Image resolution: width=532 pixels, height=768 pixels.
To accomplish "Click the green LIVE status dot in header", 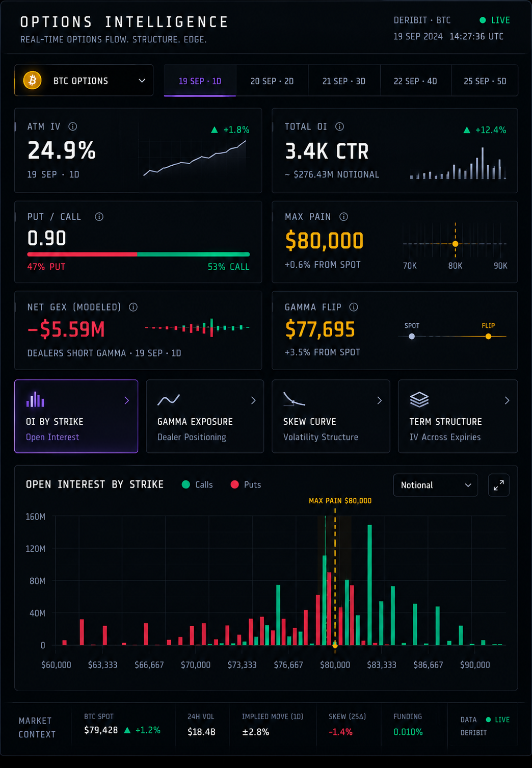I will point(483,20).
